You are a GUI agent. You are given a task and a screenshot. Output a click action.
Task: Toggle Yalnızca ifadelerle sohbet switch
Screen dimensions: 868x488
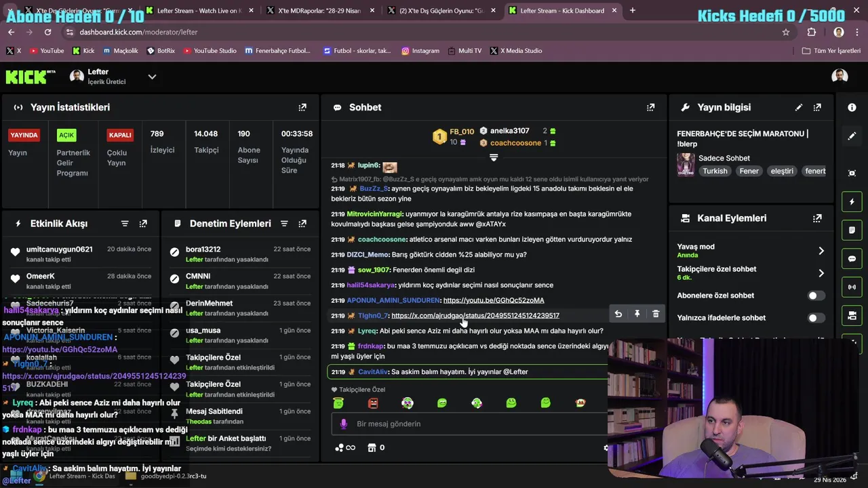pyautogui.click(x=816, y=318)
